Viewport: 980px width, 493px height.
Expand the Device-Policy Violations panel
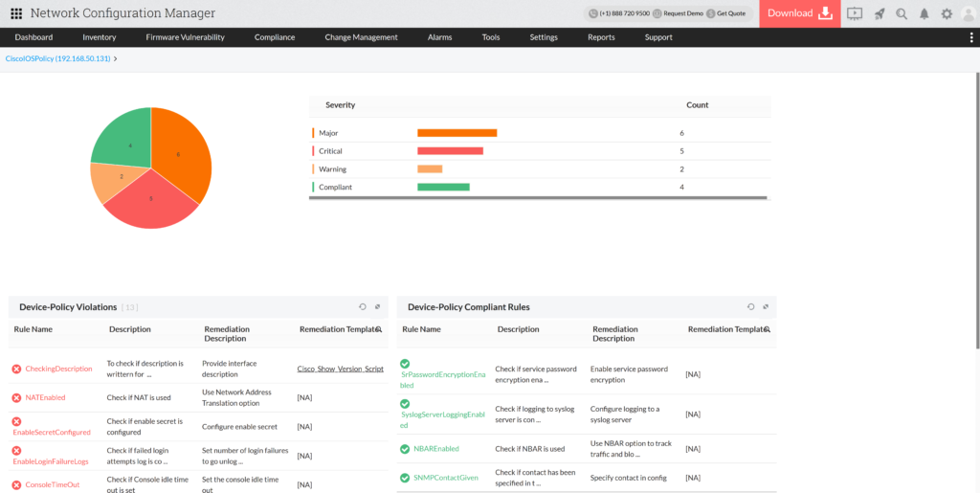(x=378, y=306)
